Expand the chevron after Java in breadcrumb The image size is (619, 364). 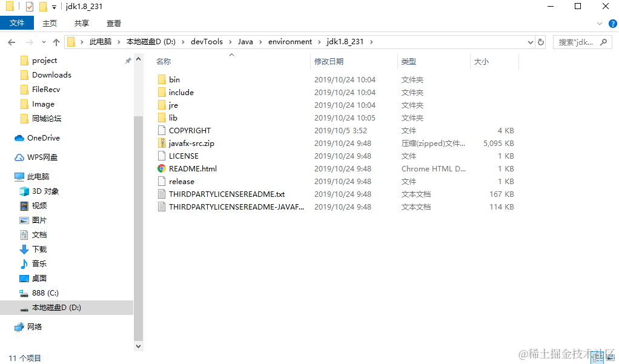[260, 42]
